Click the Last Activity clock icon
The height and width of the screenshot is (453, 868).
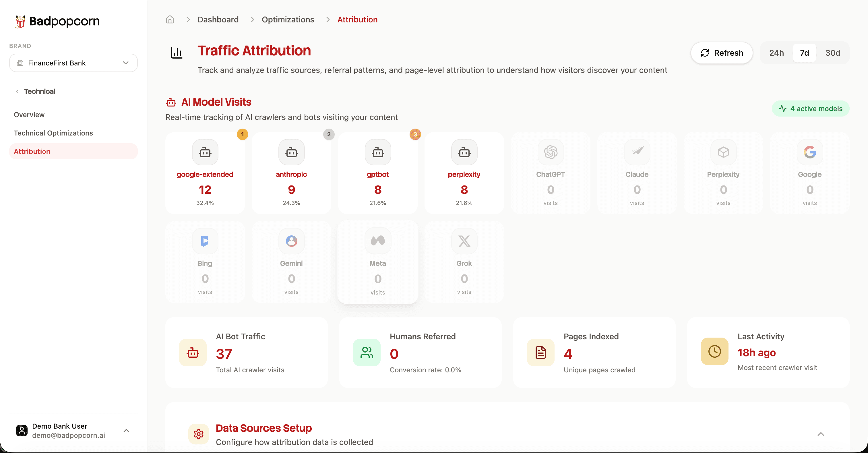pos(714,351)
